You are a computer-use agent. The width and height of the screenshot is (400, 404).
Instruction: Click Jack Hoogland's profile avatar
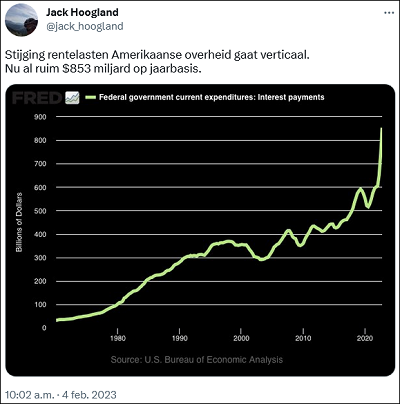click(x=22, y=19)
